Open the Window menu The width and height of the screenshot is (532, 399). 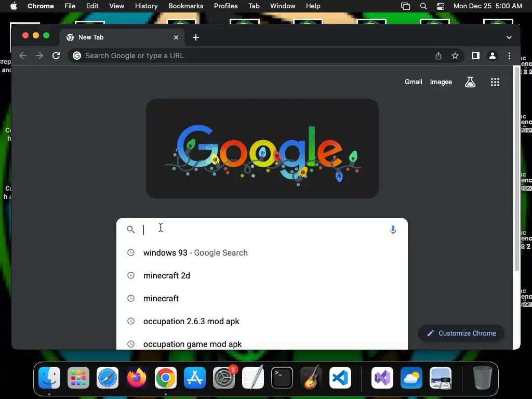[x=283, y=6]
